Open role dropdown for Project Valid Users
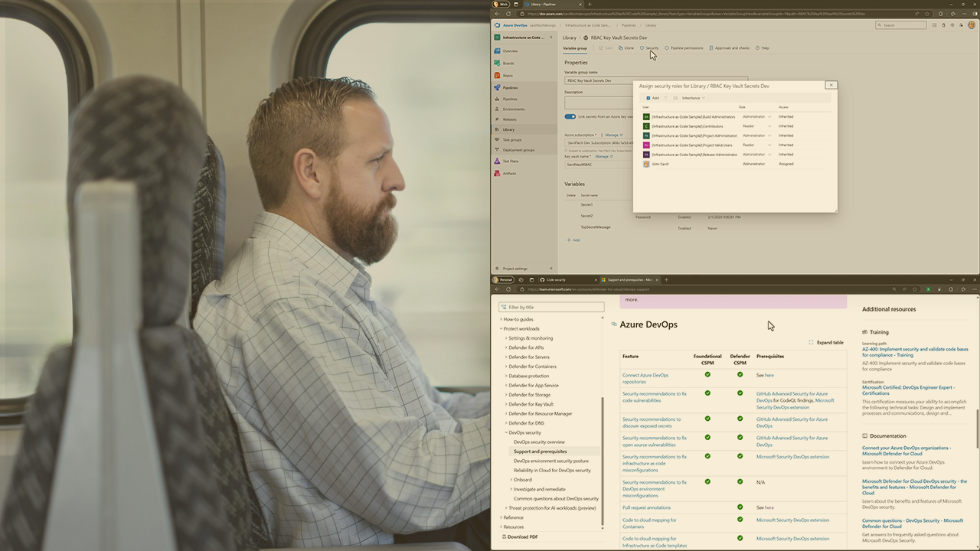 click(x=769, y=145)
